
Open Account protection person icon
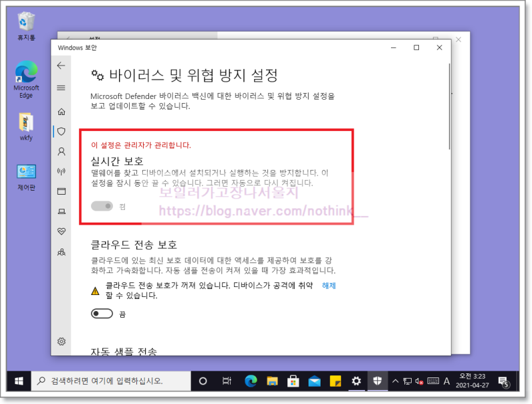point(61,151)
